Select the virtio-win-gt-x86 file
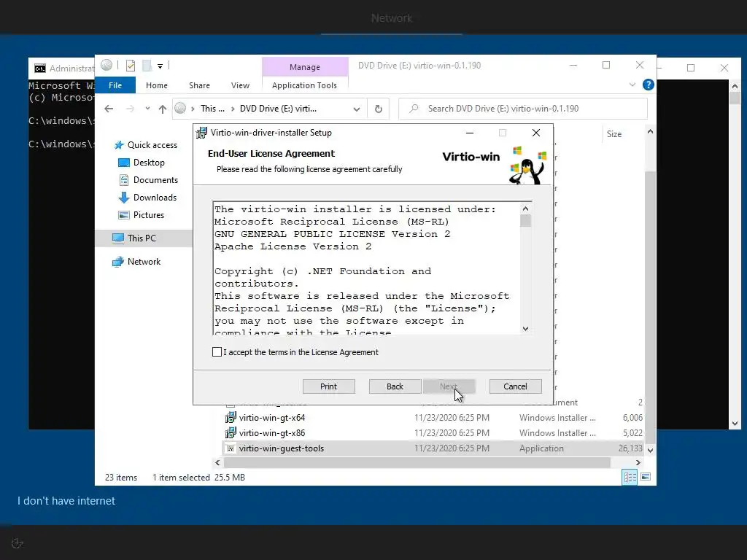747x560 pixels. click(x=272, y=433)
